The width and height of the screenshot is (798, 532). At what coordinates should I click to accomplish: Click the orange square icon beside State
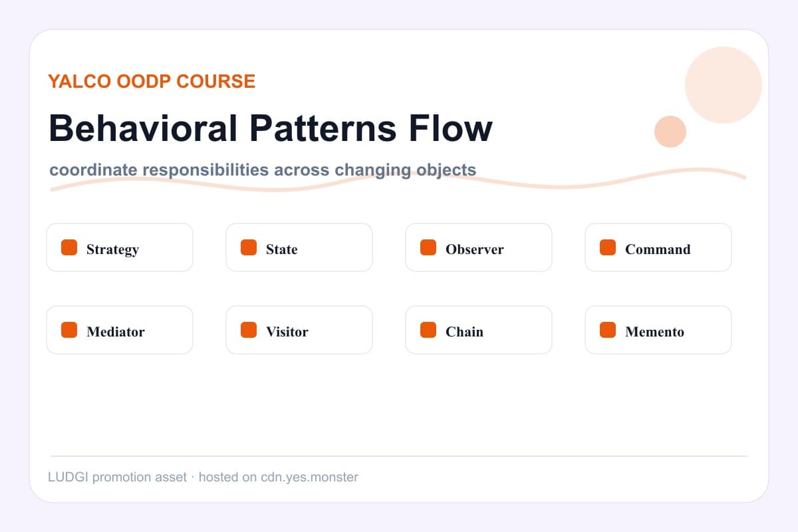(249, 247)
